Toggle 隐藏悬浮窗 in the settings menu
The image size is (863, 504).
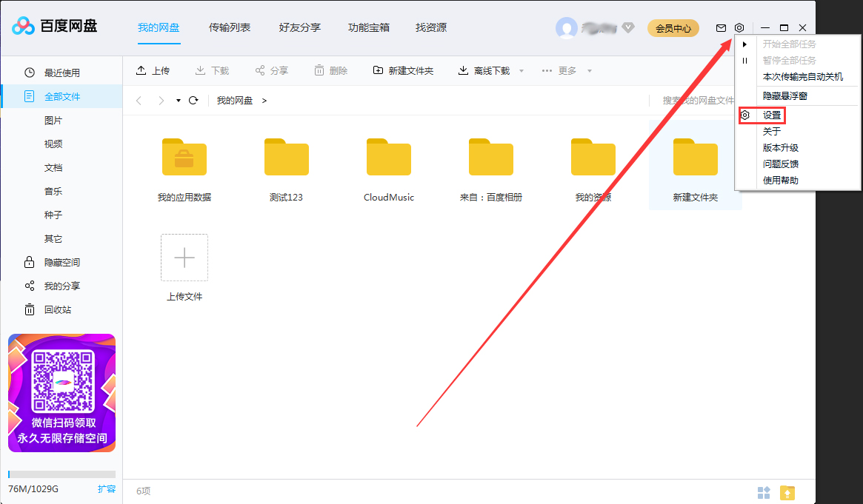click(785, 95)
